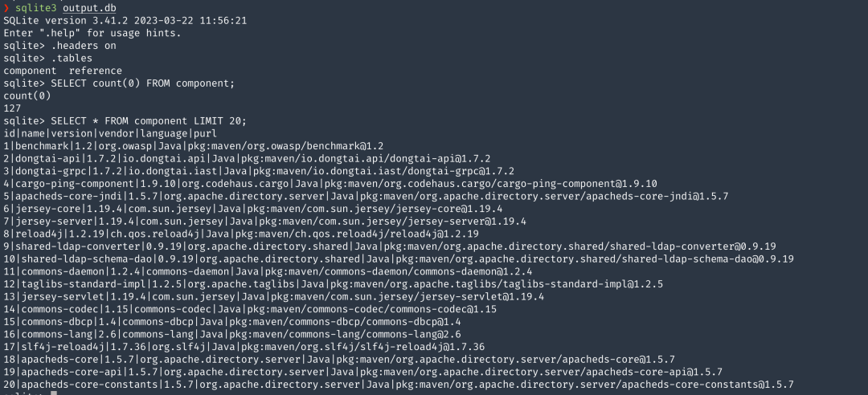
Task: Click the dongtai-grpc 1.7.2 row
Action: 257,171
